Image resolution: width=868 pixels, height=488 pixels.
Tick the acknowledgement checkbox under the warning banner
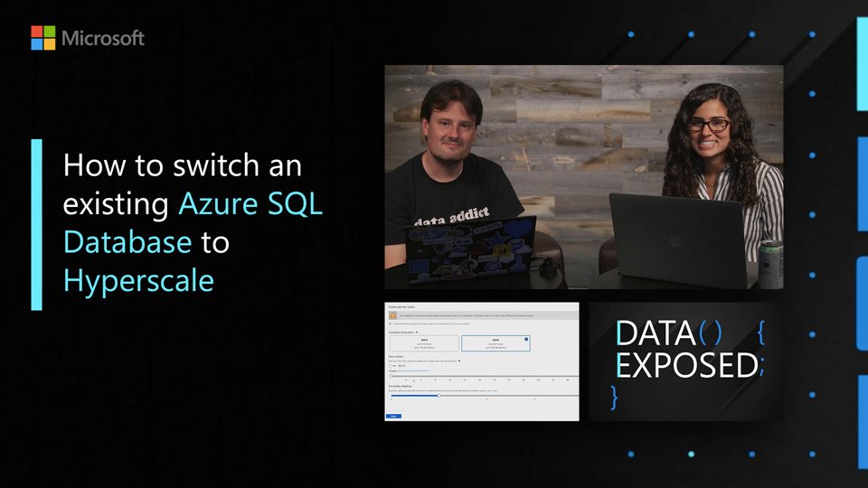pyautogui.click(x=390, y=324)
